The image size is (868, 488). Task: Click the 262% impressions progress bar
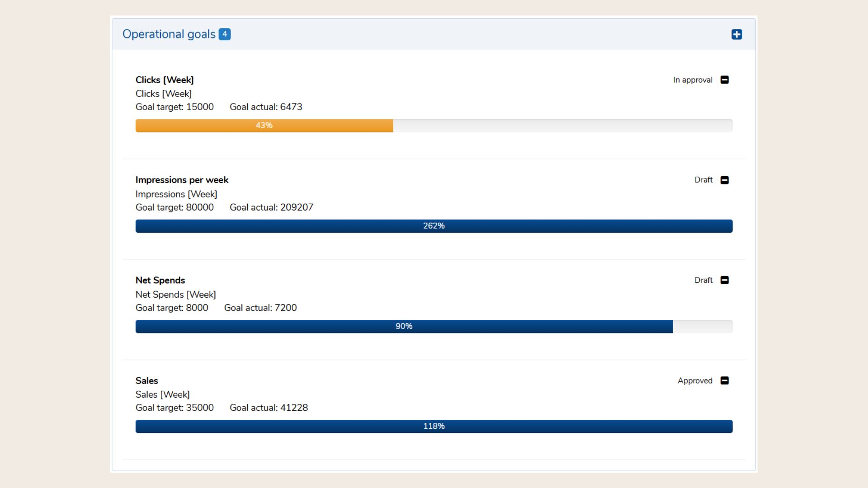(x=434, y=226)
